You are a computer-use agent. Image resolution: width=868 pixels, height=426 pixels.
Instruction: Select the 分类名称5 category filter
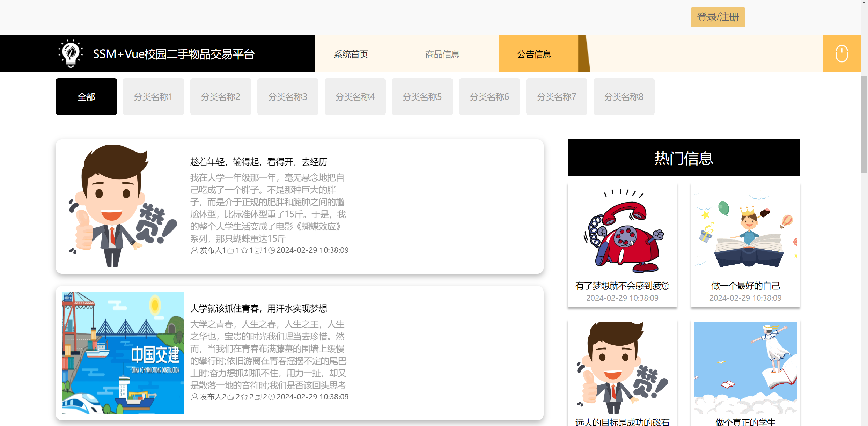(x=422, y=96)
